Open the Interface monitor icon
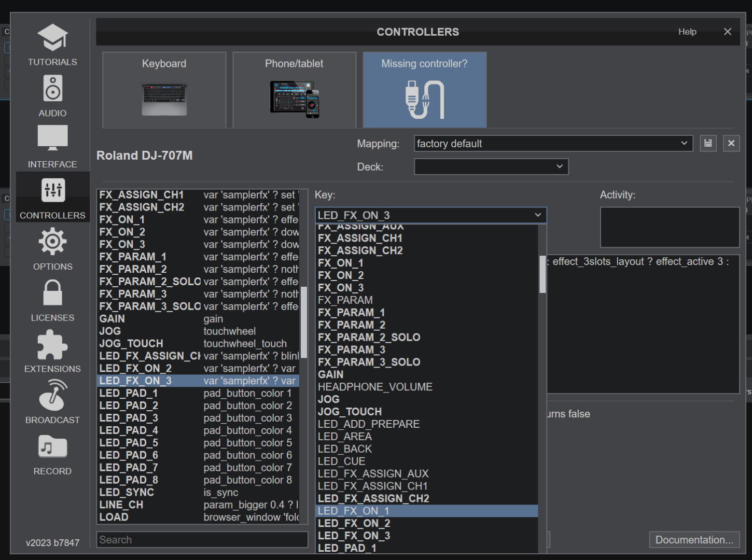Screen dimensions: 752x560 click(x=52, y=138)
